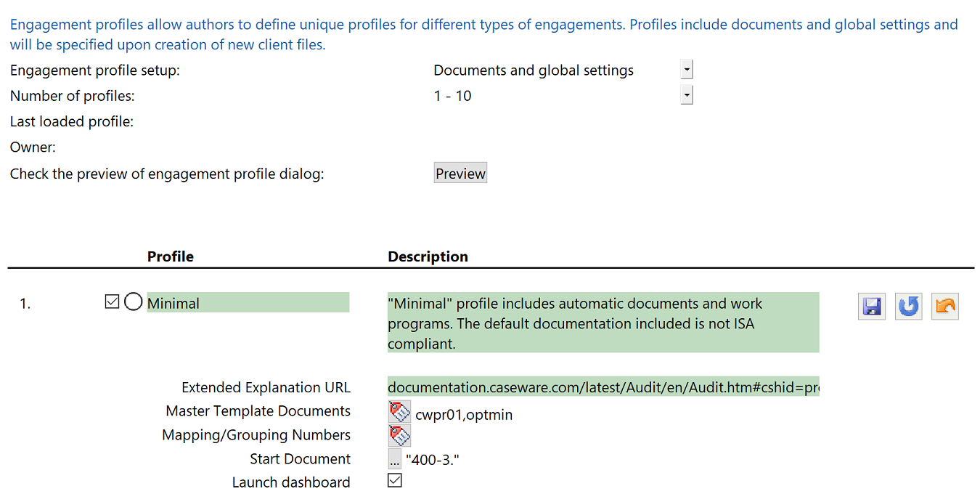The width and height of the screenshot is (980, 502).
Task: Expand the Engagement profile setup dropdown arrow
Action: pyautogui.click(x=687, y=70)
